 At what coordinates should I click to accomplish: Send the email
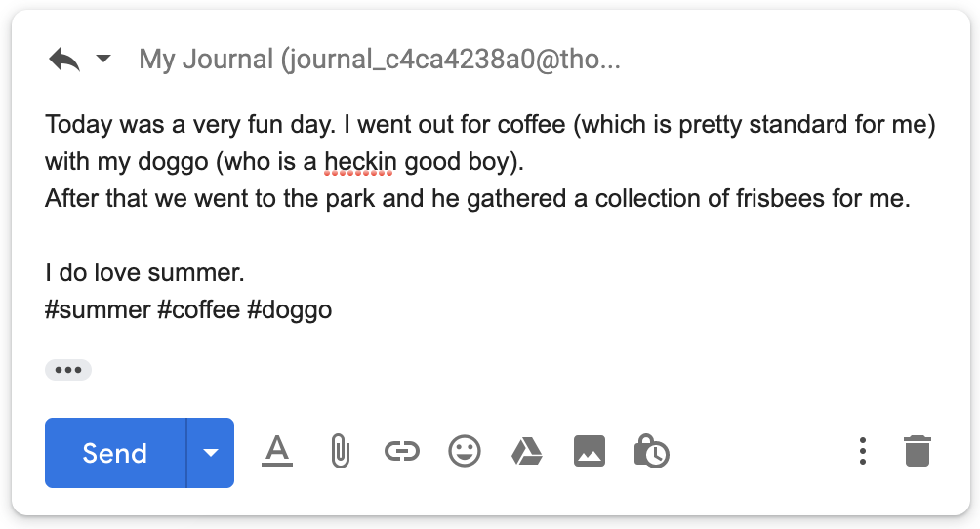[x=115, y=453]
